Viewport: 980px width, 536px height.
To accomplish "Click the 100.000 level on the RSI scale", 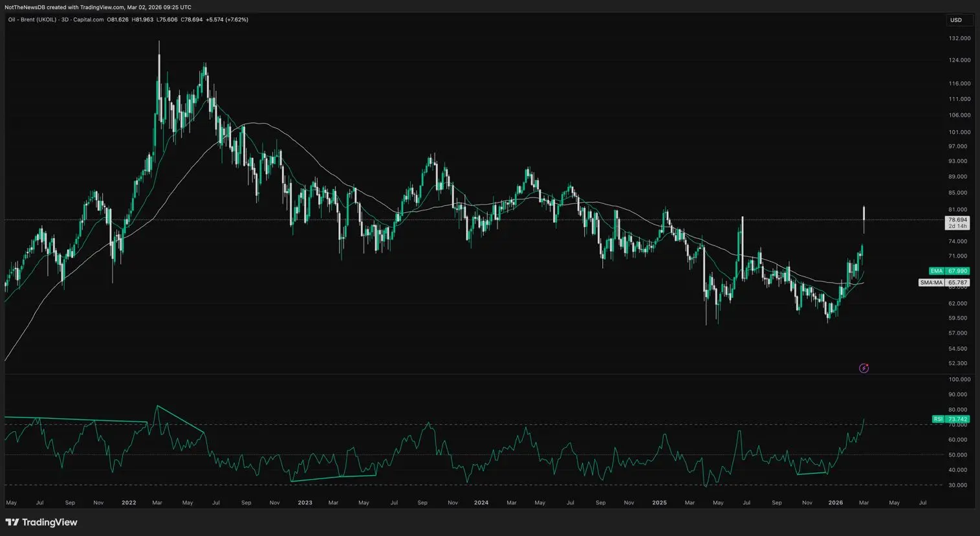I will click(959, 379).
